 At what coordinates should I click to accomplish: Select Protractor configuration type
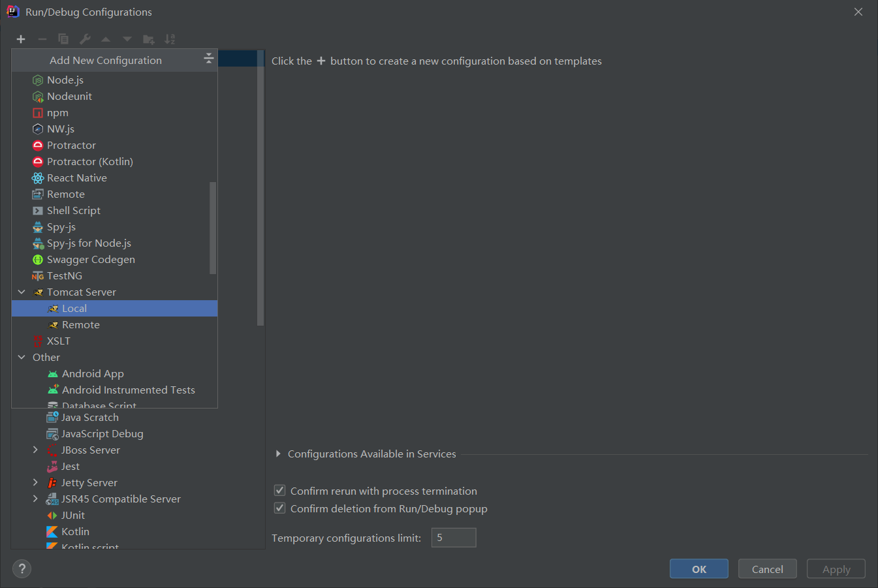pyautogui.click(x=114, y=145)
